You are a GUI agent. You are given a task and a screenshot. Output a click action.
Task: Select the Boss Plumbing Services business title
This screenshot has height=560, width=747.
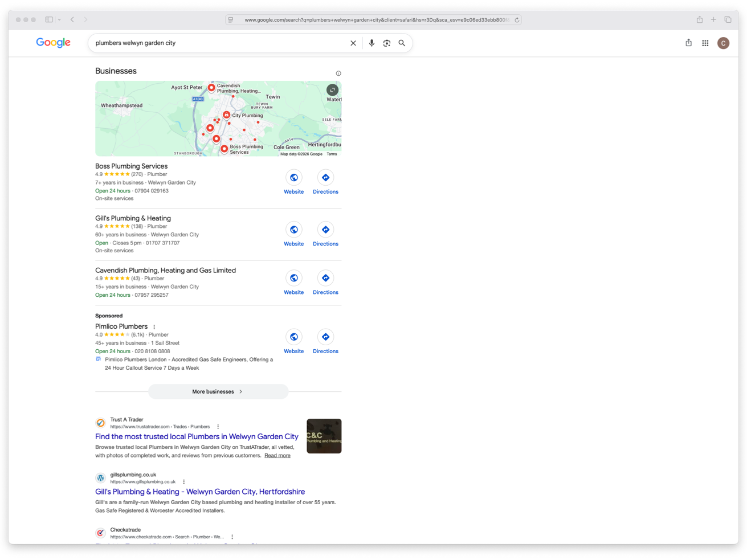coord(132,166)
